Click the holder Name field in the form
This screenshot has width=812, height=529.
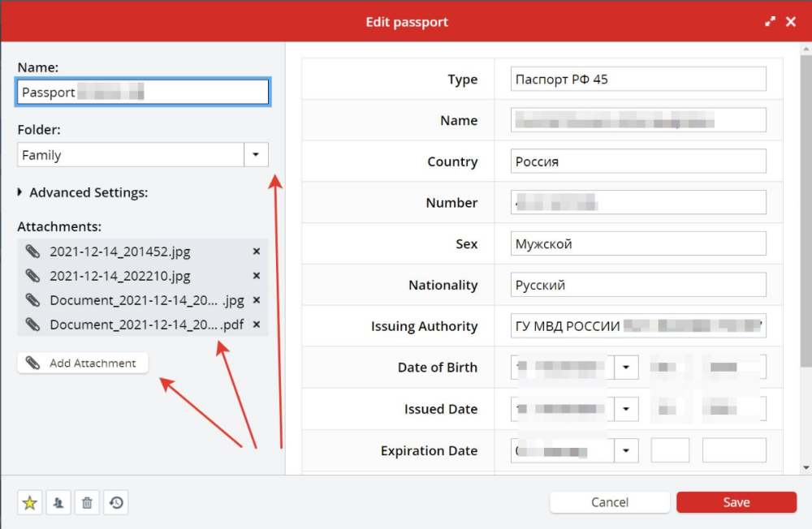[x=638, y=120]
